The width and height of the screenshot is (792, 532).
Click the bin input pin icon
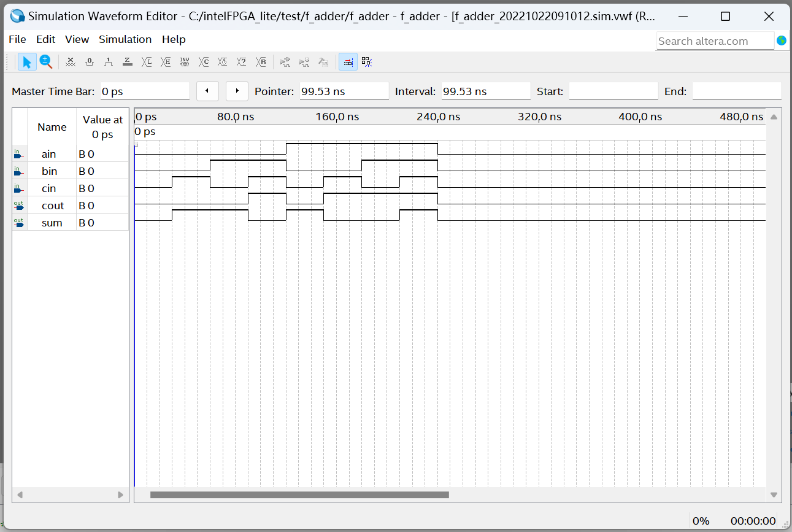point(18,171)
